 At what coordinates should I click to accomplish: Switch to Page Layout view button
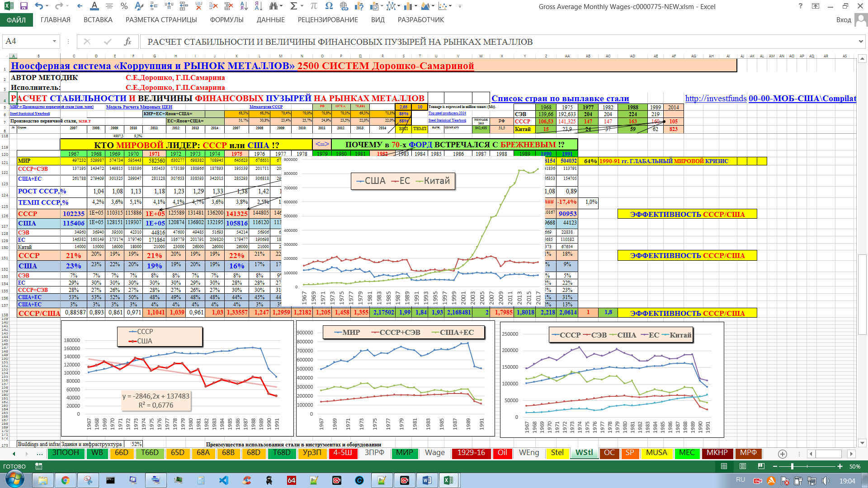tap(743, 466)
